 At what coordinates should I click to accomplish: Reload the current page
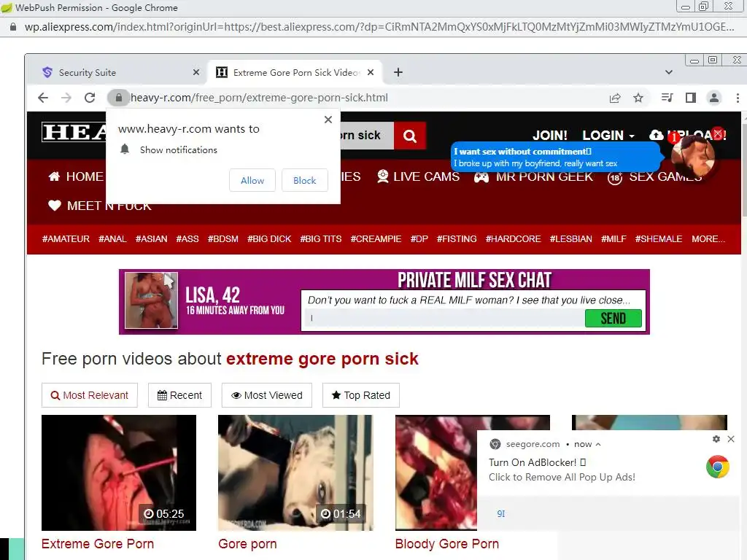pyautogui.click(x=90, y=98)
